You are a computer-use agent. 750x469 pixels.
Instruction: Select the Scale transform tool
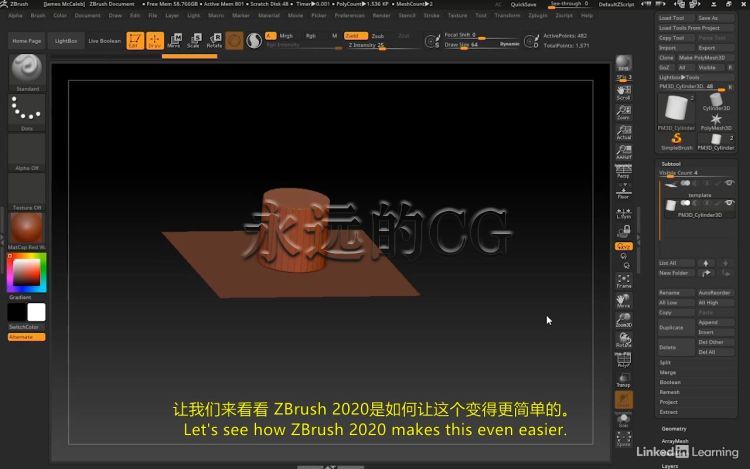pyautogui.click(x=194, y=41)
